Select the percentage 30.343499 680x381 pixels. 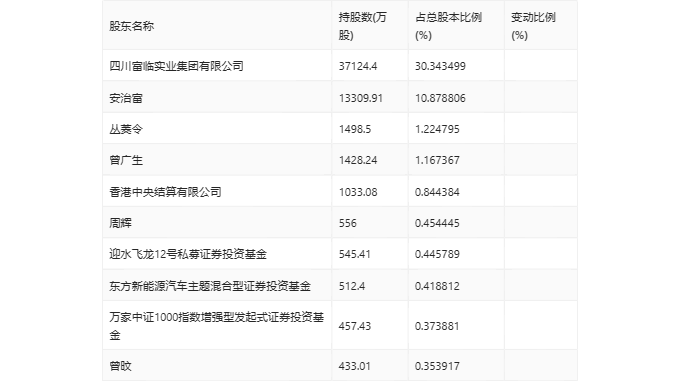440,66
